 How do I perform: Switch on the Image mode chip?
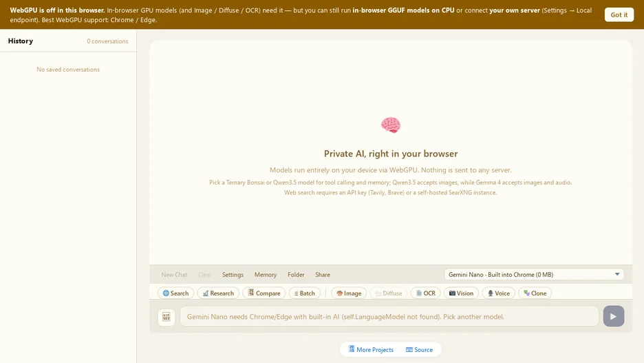click(x=349, y=293)
